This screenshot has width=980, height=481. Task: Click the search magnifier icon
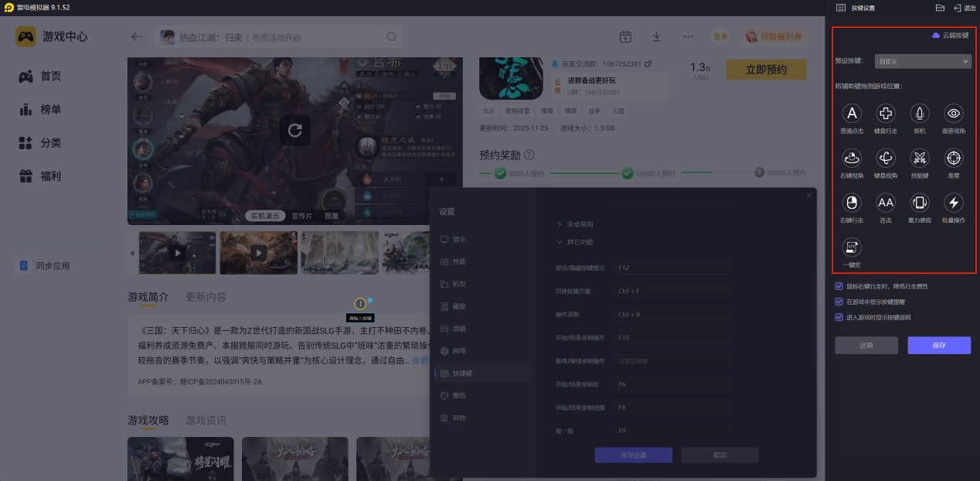point(391,36)
